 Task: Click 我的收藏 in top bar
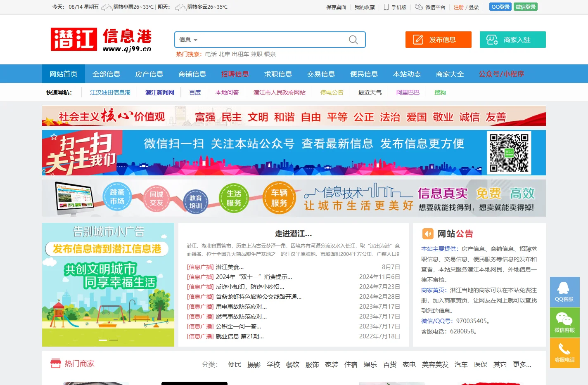pos(365,7)
